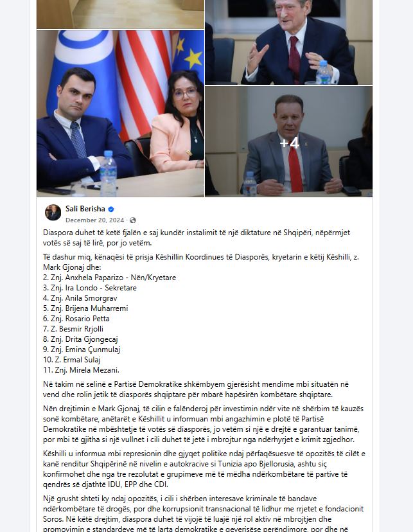Click the woman in pink jacket photo area
Screen dimensions: 413x532
(x=177, y=124)
